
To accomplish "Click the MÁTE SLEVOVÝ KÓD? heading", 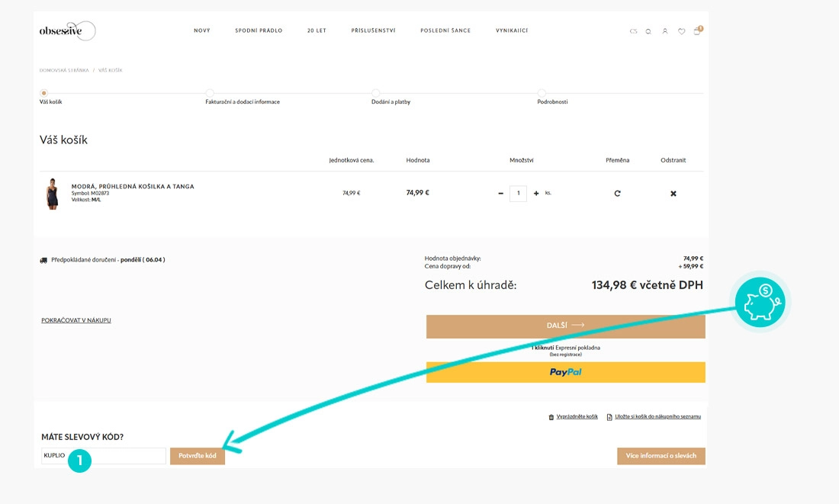I will (82, 437).
